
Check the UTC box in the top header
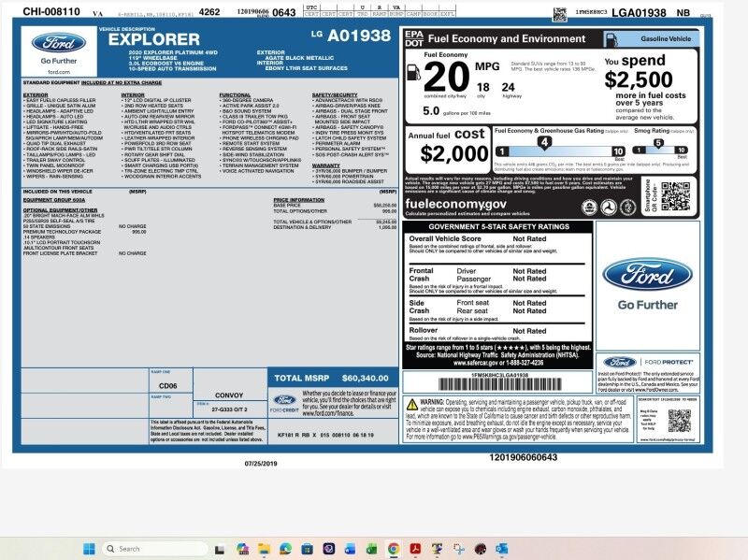pyautogui.click(x=312, y=8)
